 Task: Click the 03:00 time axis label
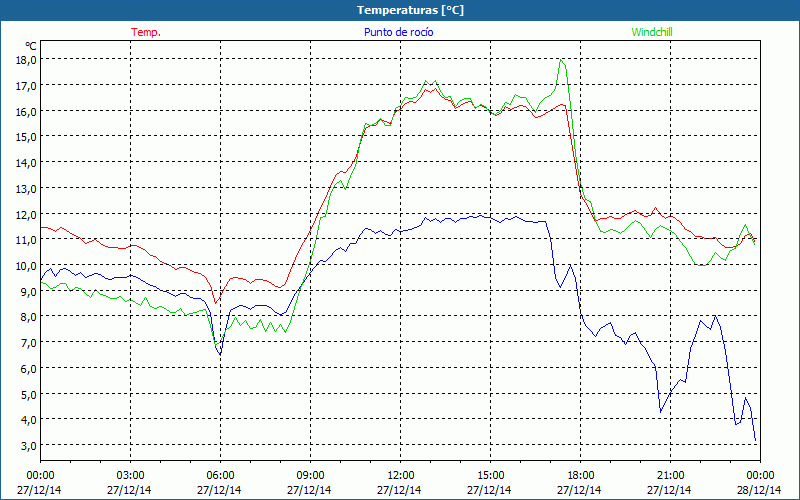tap(131, 476)
